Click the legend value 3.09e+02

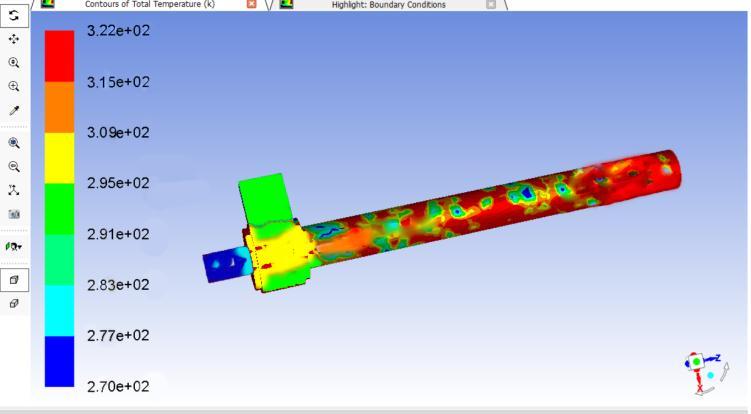point(118,132)
